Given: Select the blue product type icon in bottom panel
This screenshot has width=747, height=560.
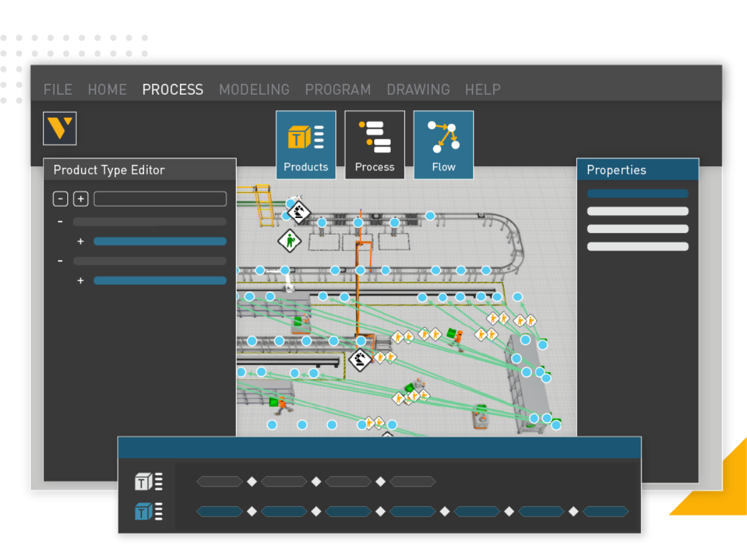Looking at the screenshot, I should (x=148, y=512).
